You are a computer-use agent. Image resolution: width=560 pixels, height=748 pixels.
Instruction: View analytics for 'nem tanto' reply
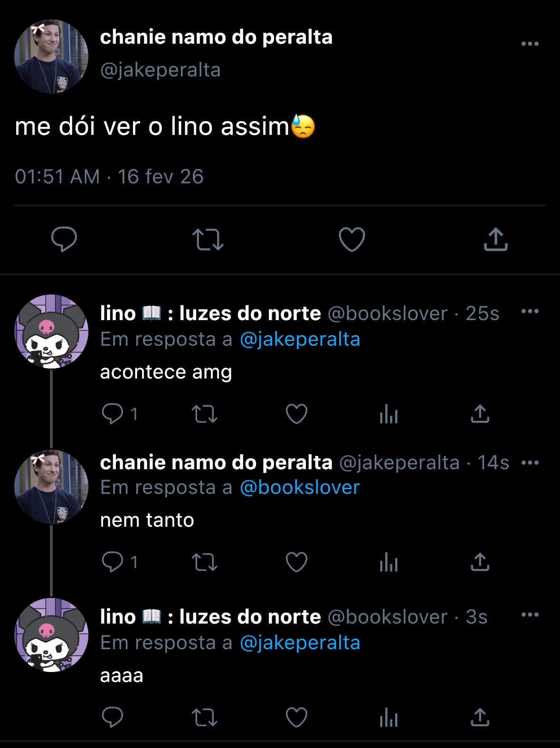tap(389, 562)
